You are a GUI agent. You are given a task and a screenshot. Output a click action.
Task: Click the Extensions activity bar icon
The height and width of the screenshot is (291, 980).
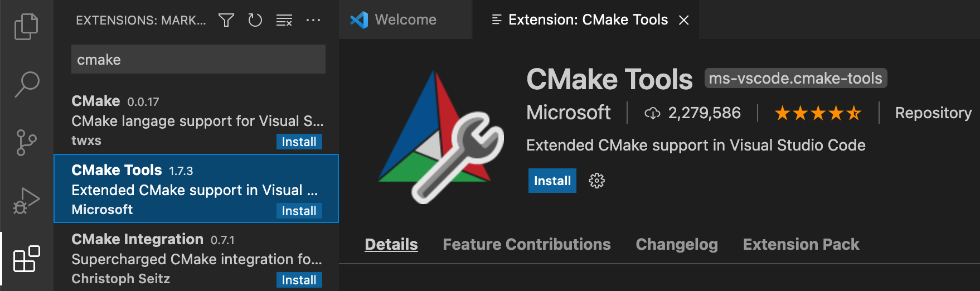(x=26, y=259)
